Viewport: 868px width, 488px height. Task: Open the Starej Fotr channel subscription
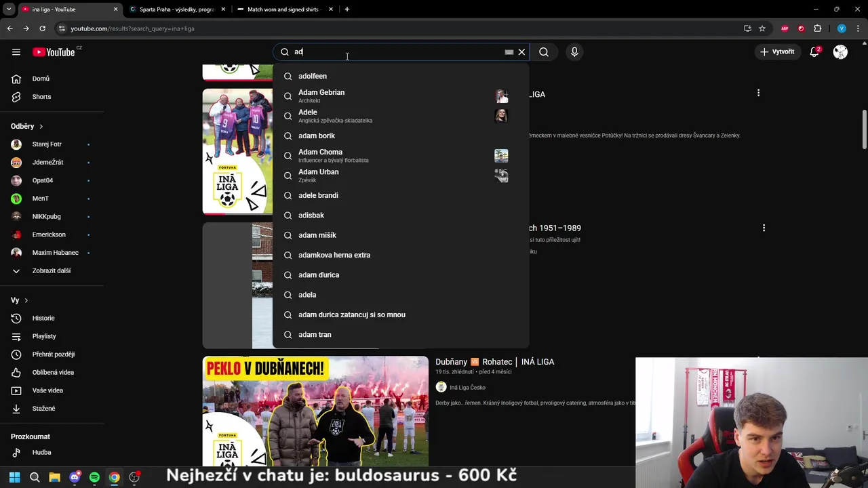[52, 144]
